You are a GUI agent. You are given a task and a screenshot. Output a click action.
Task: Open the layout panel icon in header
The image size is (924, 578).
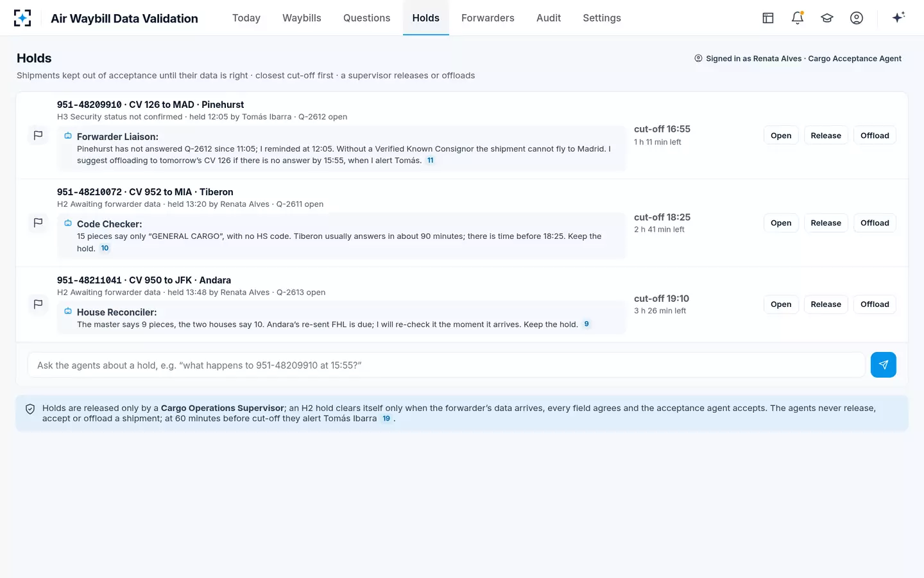[768, 18]
